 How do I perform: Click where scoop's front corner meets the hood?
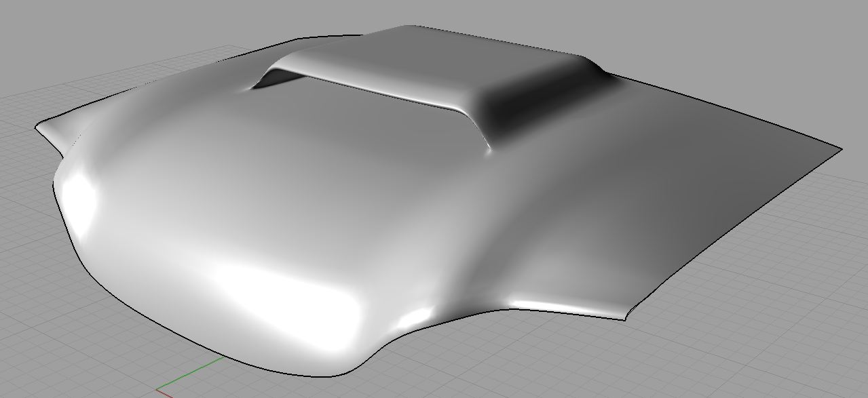[489, 150]
